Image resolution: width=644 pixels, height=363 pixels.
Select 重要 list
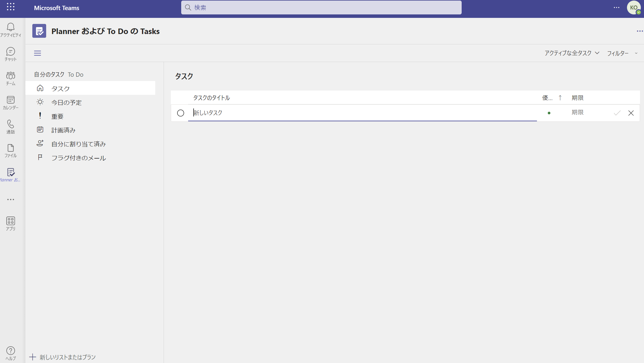click(90, 116)
